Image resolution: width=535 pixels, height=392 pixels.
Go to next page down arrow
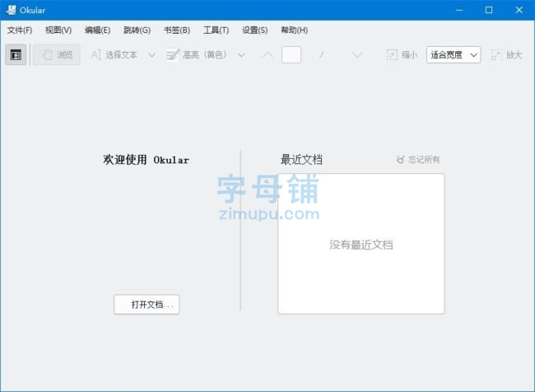click(357, 54)
